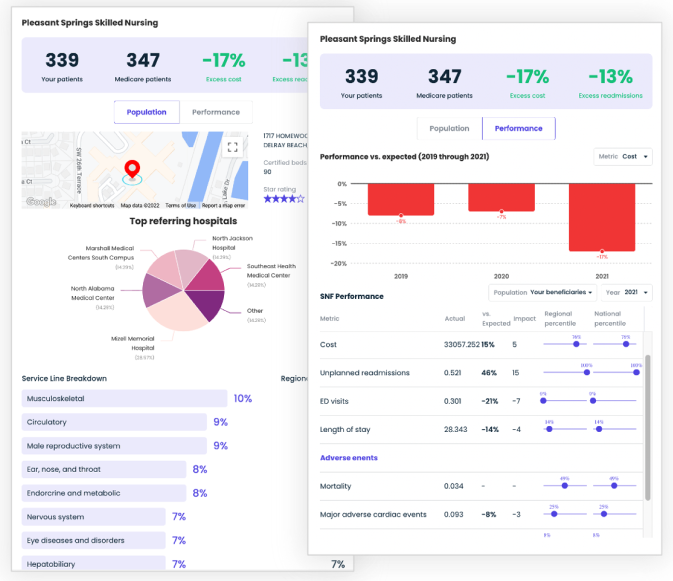Click 347 Medicare patients in back window
Image resolution: width=673 pixels, height=581 pixels.
click(x=143, y=67)
